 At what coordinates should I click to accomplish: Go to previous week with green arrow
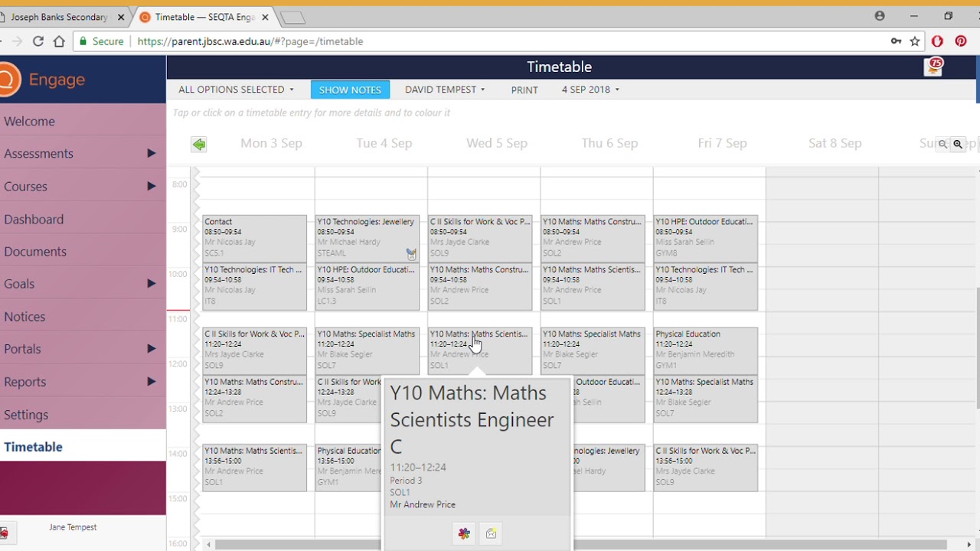199,144
